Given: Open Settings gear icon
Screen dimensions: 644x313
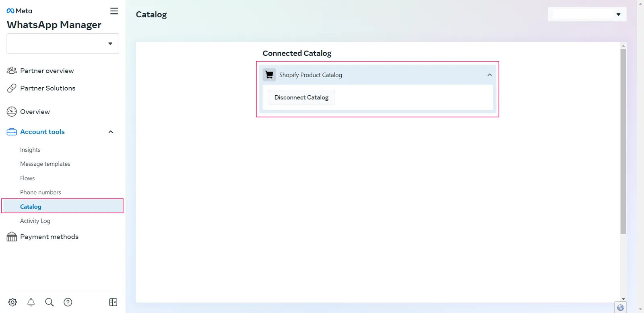Looking at the screenshot, I should click(12, 302).
